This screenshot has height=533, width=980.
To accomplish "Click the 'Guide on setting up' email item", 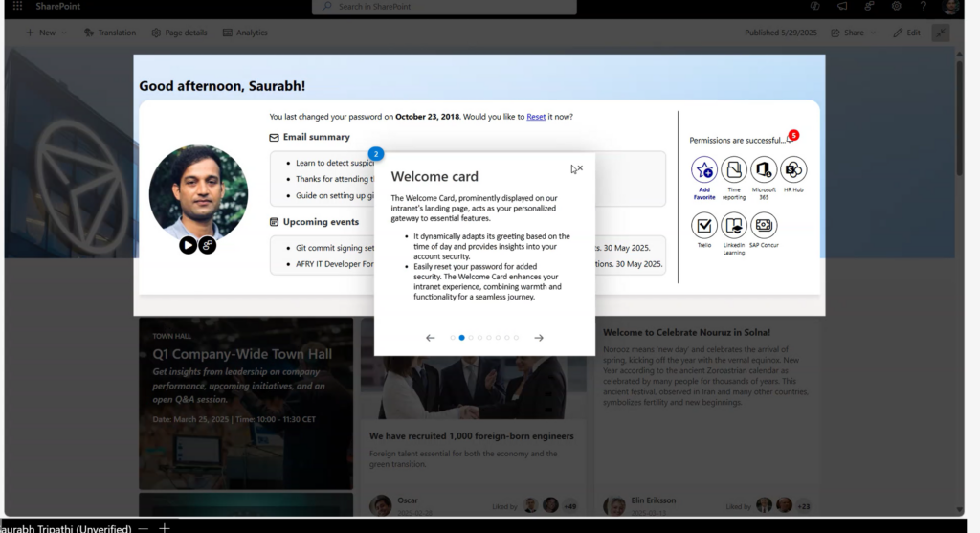I will tap(334, 195).
